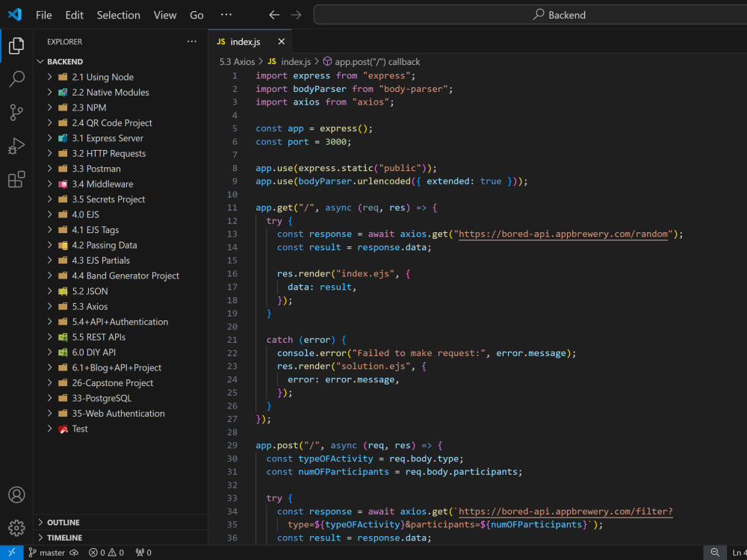The image size is (747, 560).
Task: Select 3.3 Postman folder
Action: 120,169
